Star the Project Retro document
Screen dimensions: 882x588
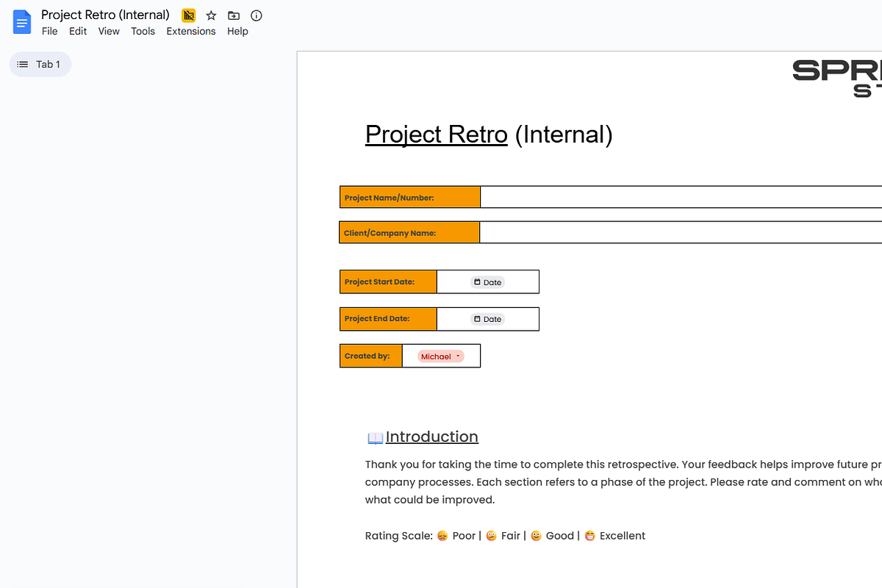211,15
